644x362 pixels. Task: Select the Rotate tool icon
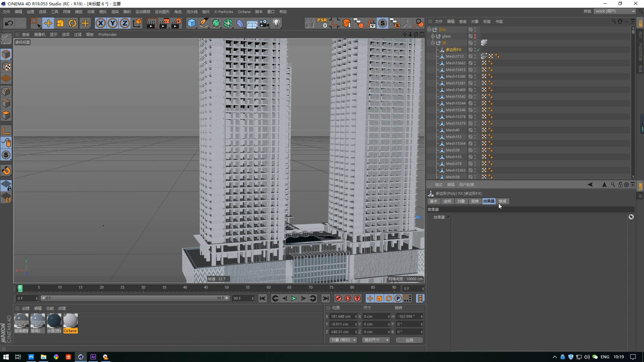point(72,23)
